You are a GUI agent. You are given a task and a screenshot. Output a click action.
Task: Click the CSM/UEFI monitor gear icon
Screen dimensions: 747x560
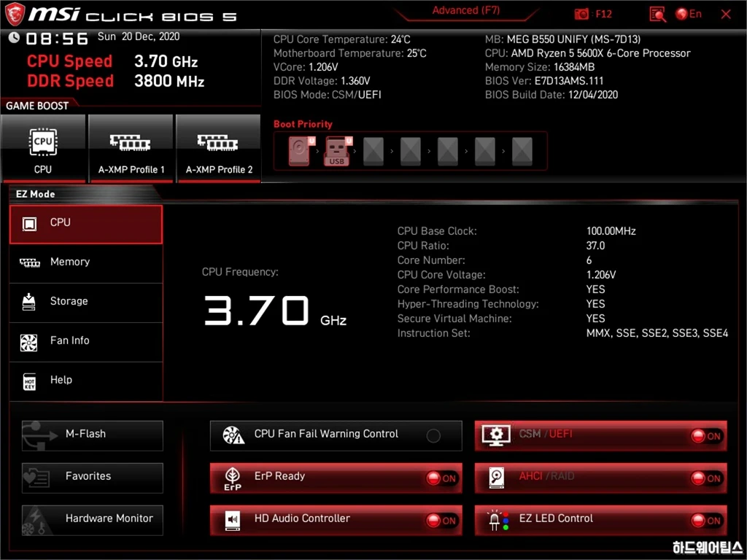pos(496,435)
